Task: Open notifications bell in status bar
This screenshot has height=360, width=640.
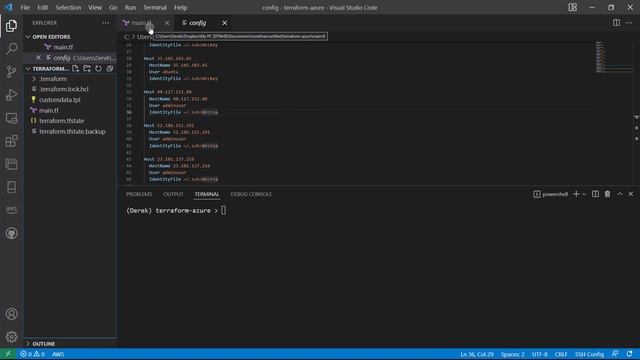Action: click(x=630, y=354)
